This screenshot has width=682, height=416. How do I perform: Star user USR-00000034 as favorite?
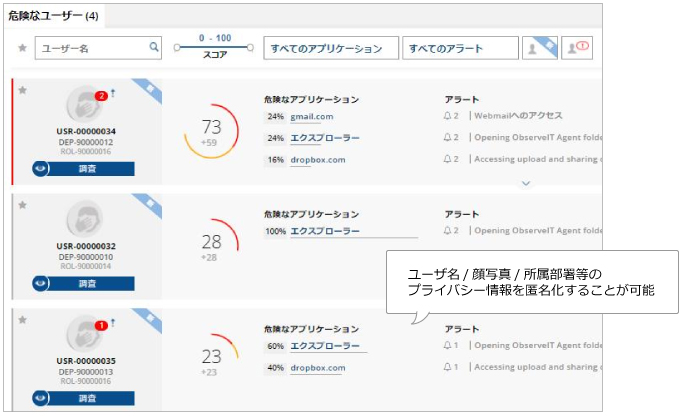click(23, 90)
